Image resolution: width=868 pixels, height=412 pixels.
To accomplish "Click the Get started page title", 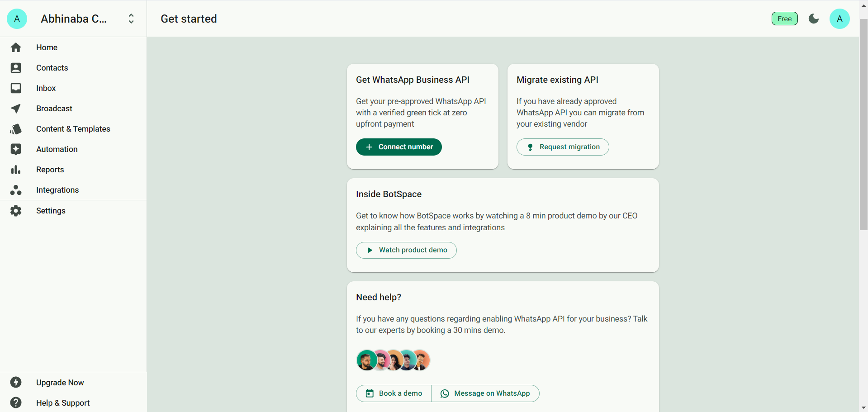I will click(x=189, y=19).
